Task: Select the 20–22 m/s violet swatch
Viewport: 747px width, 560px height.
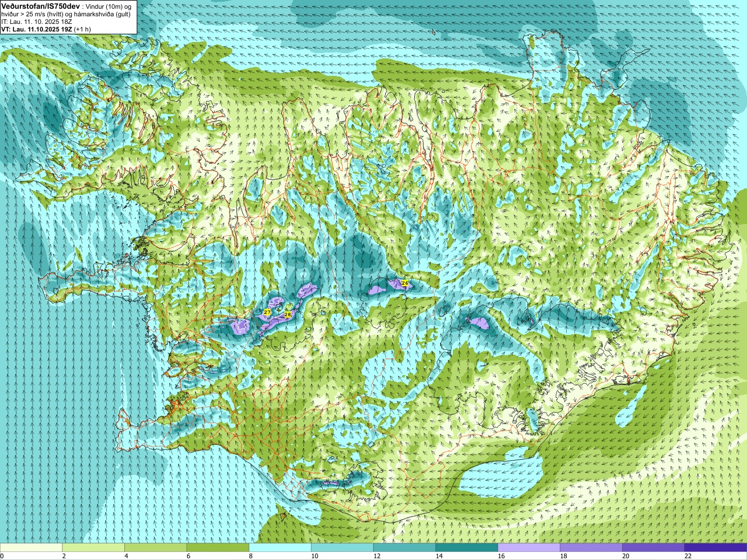Action: click(654, 548)
